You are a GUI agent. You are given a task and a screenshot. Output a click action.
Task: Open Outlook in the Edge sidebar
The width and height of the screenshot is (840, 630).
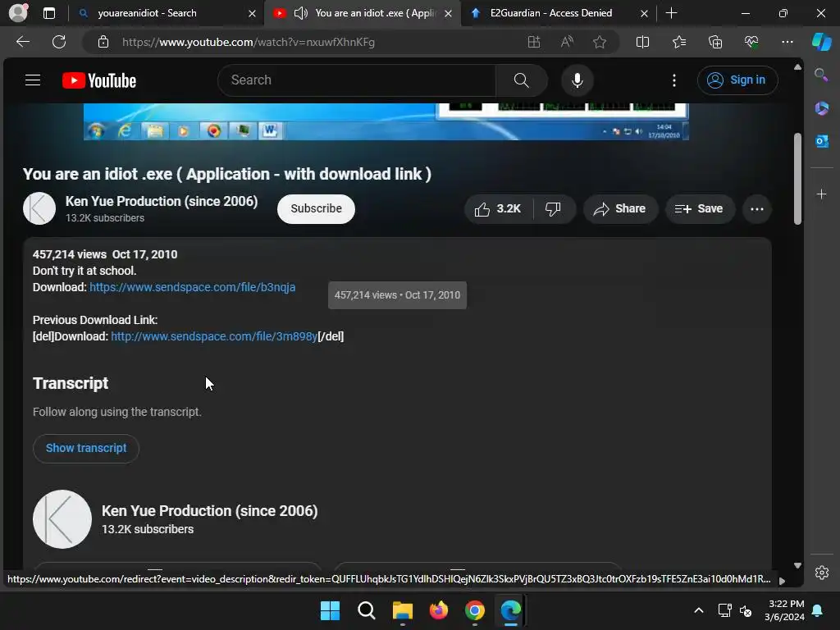point(821,141)
